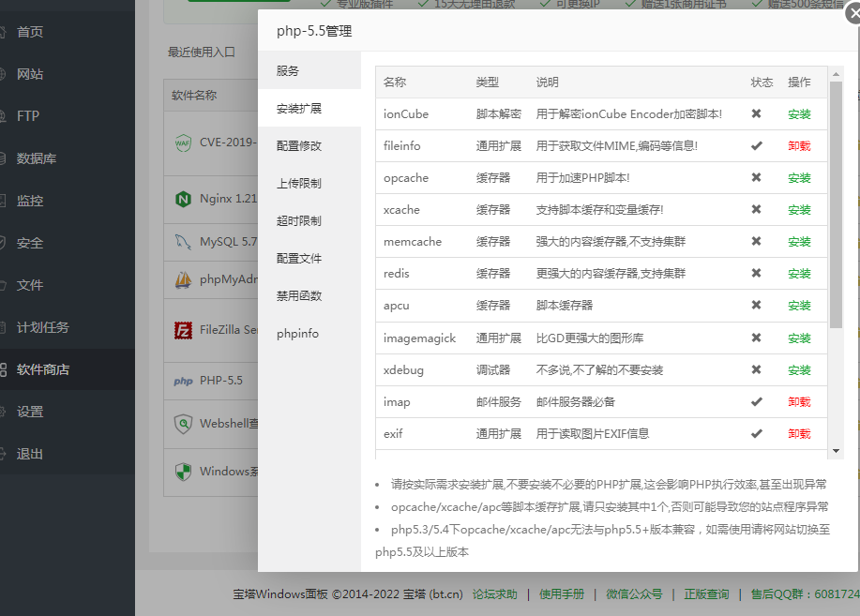860x616 pixels.
Task: Click the Nginx green N icon
Action: pyautogui.click(x=183, y=199)
